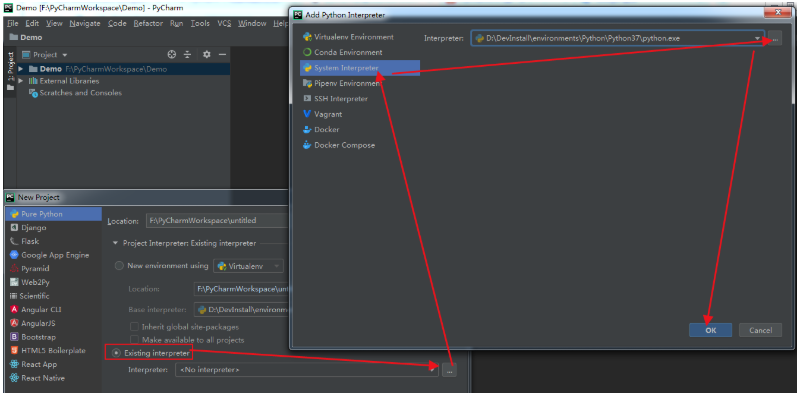
Task: Click the locate/scroll-from-source target icon in Project panel
Action: coord(172,55)
